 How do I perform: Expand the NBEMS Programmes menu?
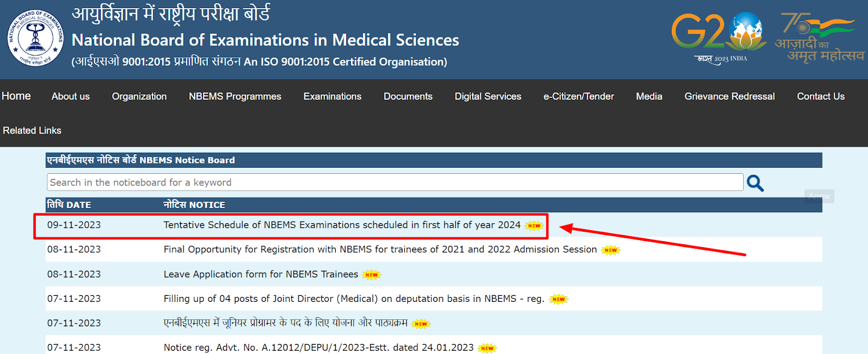[235, 97]
